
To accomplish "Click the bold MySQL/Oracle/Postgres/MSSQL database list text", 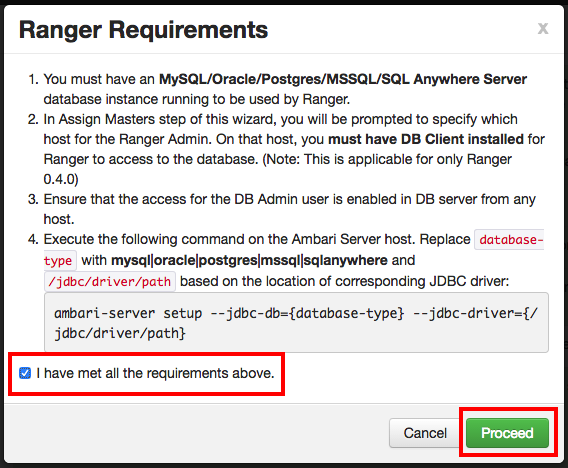I will (343, 79).
